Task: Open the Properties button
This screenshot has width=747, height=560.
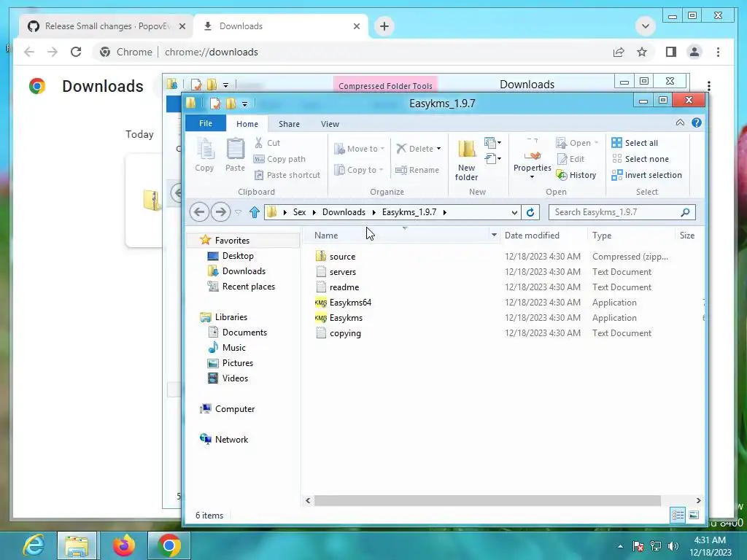Action: coord(532,159)
